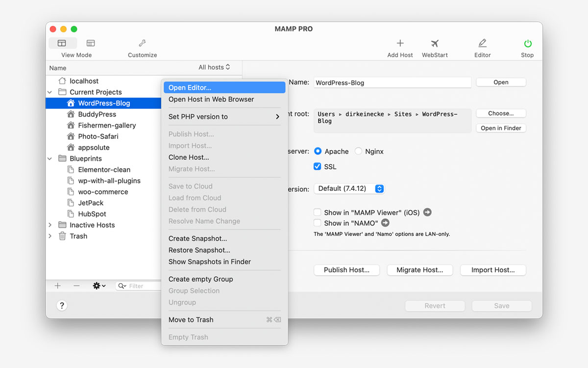Select the wp-with-all-plugins blueprint document icon
Screen dimensions: 588x368
click(x=71, y=181)
